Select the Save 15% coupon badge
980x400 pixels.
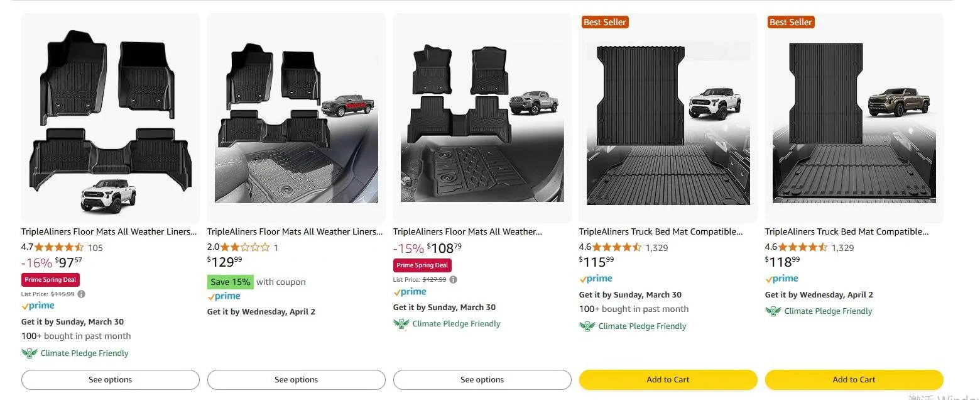tap(231, 282)
